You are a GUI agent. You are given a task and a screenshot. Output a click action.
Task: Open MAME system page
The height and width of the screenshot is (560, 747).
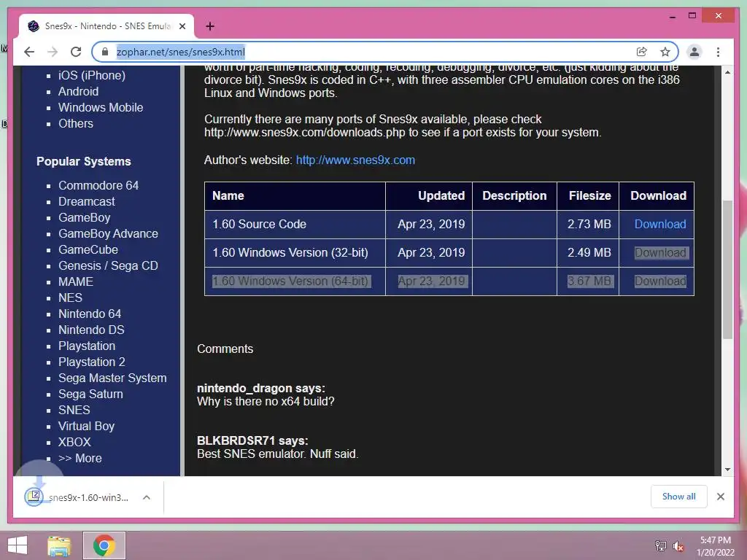click(76, 281)
